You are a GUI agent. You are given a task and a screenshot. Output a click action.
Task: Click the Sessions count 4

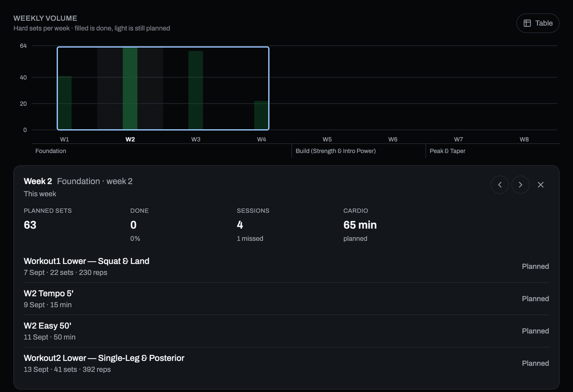coord(240,225)
